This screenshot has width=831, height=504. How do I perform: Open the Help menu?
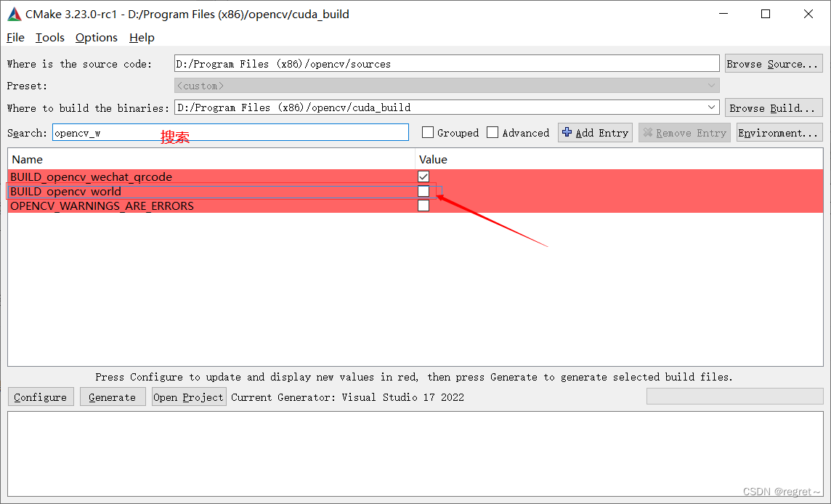pyautogui.click(x=142, y=38)
